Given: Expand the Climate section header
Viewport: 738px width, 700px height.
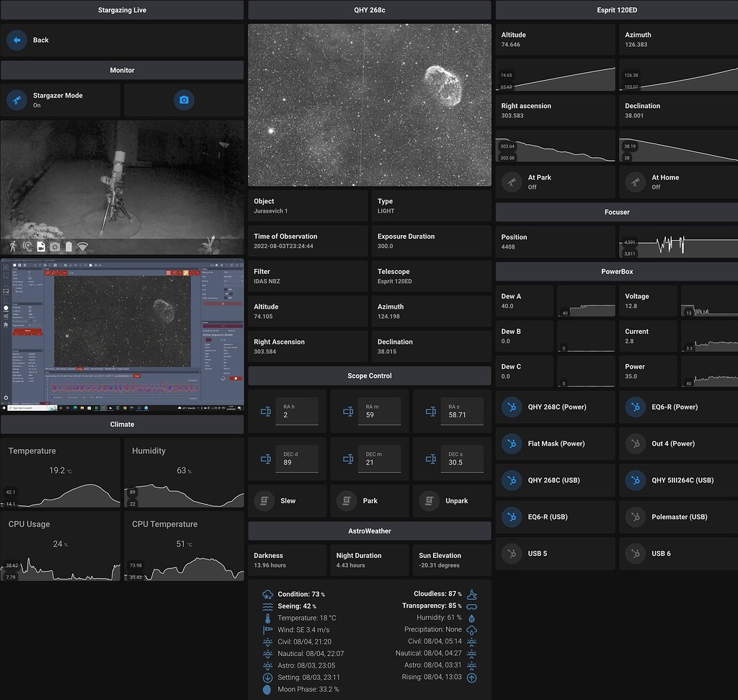Looking at the screenshot, I should click(122, 425).
